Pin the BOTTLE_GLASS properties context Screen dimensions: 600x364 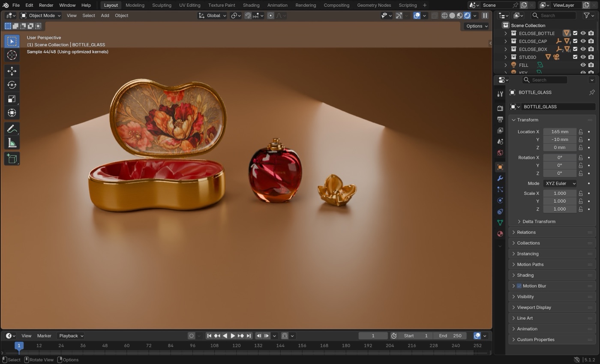[592, 92]
